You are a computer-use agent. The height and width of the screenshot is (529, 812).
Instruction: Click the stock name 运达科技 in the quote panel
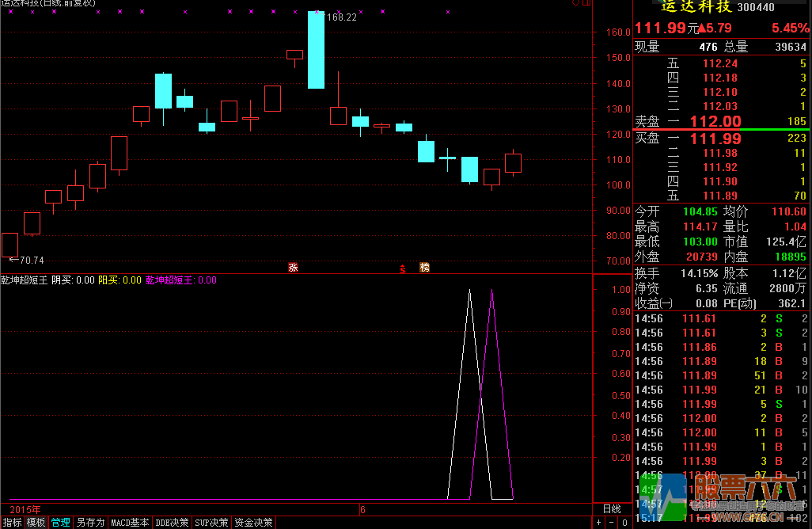coord(696,7)
